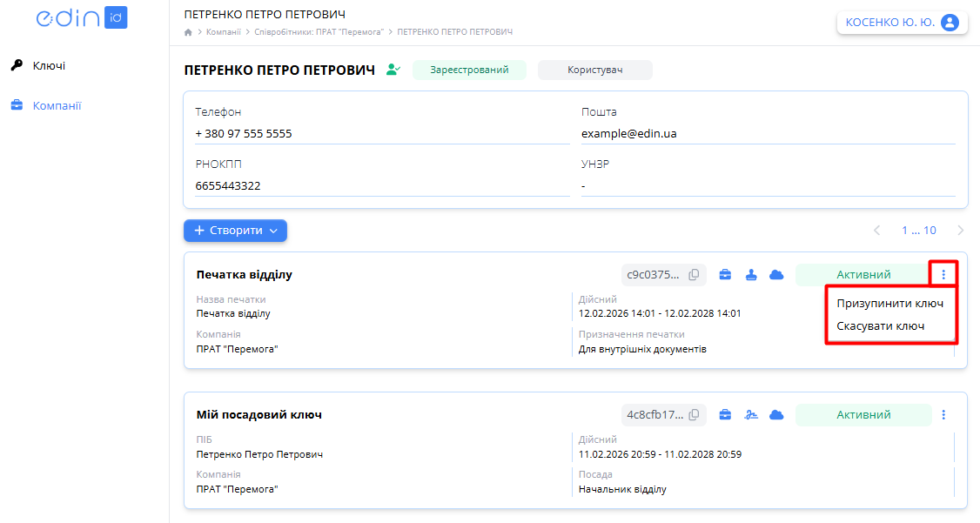
Task: Click the verified user icon beside name
Action: 393,70
